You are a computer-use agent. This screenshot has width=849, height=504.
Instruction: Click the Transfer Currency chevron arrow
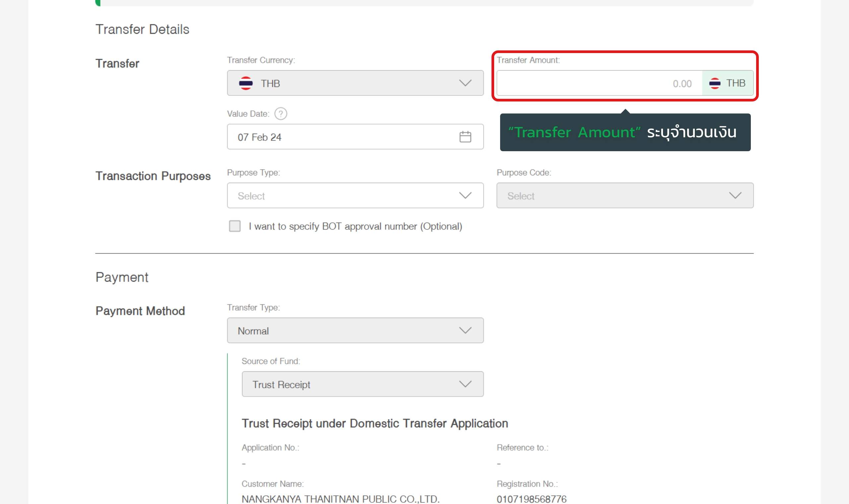tap(465, 83)
